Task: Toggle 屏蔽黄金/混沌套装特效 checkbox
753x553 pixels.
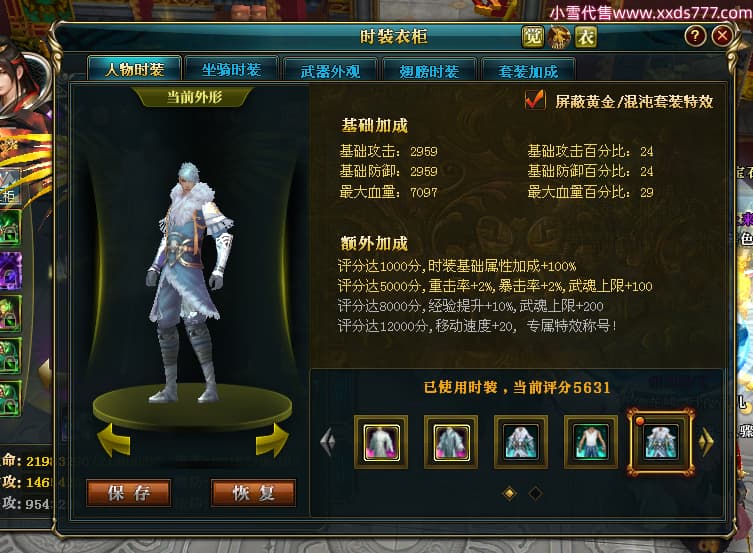Action: pyautogui.click(x=535, y=100)
